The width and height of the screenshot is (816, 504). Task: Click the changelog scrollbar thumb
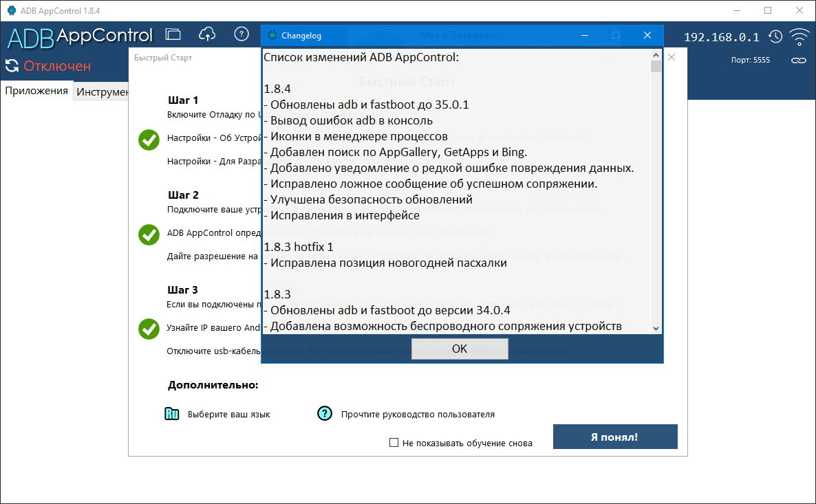656,67
